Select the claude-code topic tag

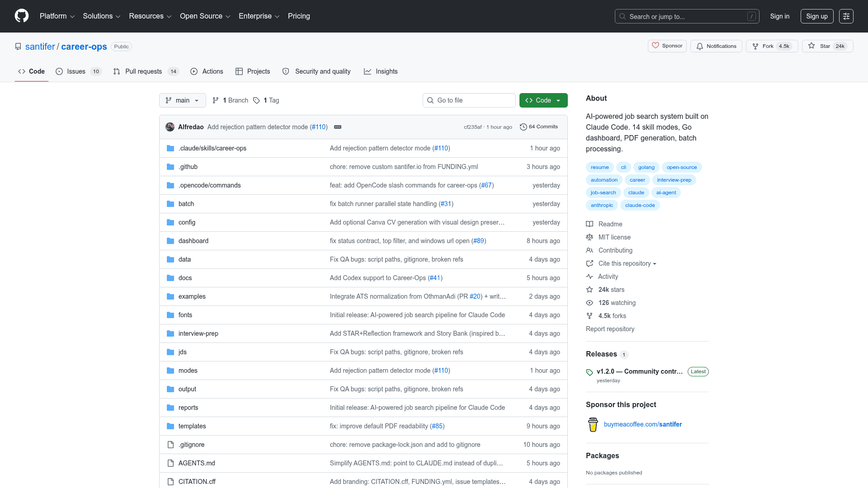coord(640,205)
